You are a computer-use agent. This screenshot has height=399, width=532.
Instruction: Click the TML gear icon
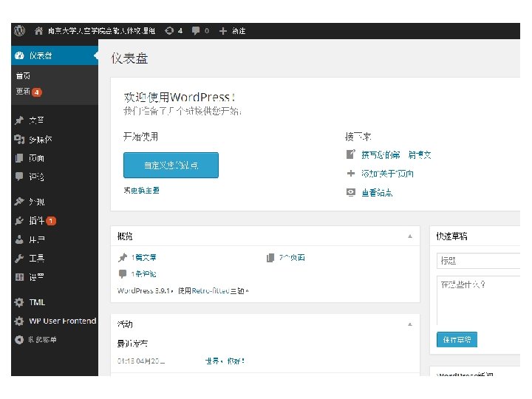coord(19,302)
